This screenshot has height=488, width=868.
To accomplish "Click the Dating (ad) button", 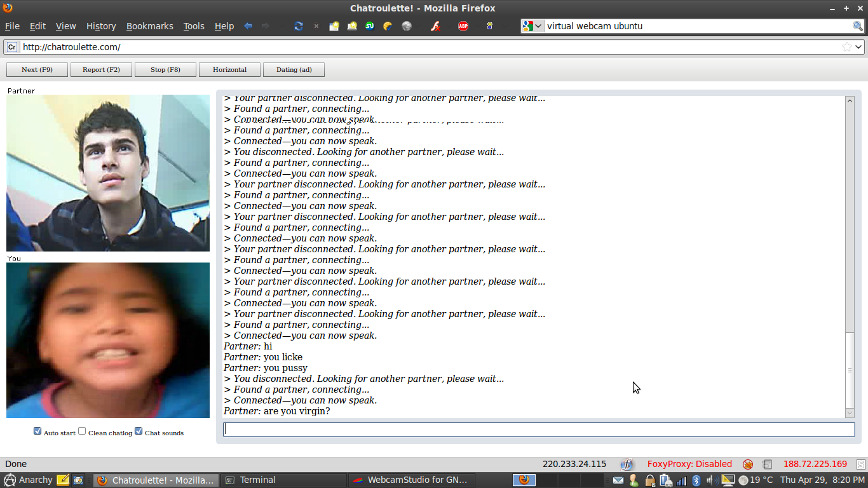I will tap(294, 69).
